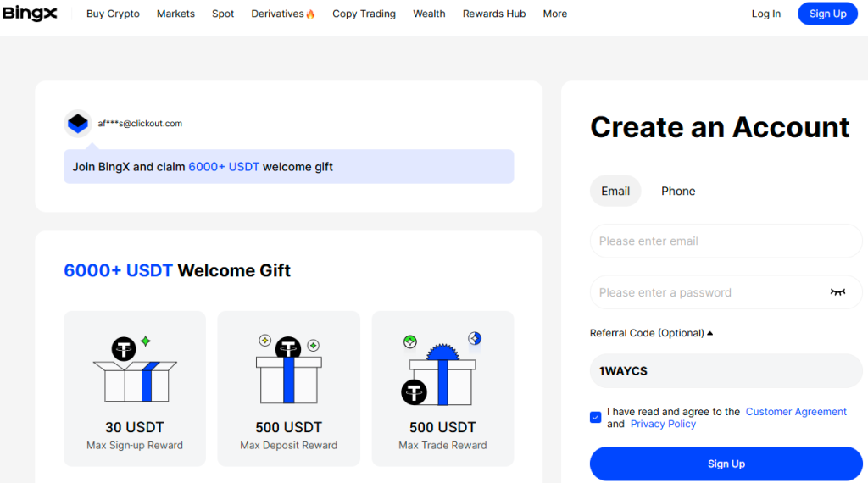Click the af***s@clickout.com referrer email

click(140, 124)
